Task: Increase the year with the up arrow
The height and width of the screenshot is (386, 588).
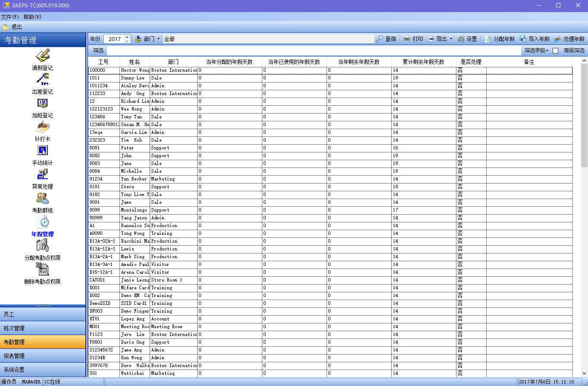Action: (127, 37)
